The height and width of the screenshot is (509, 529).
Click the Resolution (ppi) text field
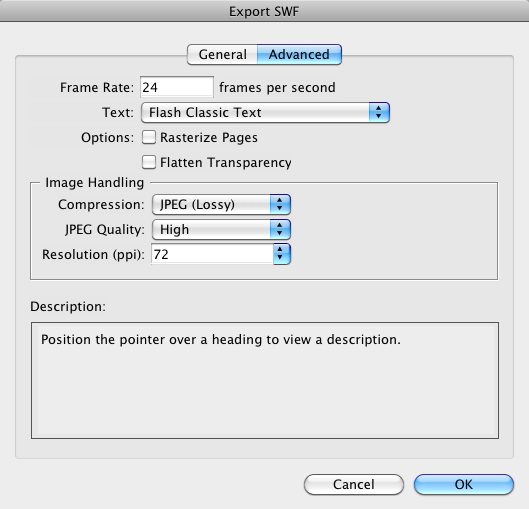(x=212, y=254)
